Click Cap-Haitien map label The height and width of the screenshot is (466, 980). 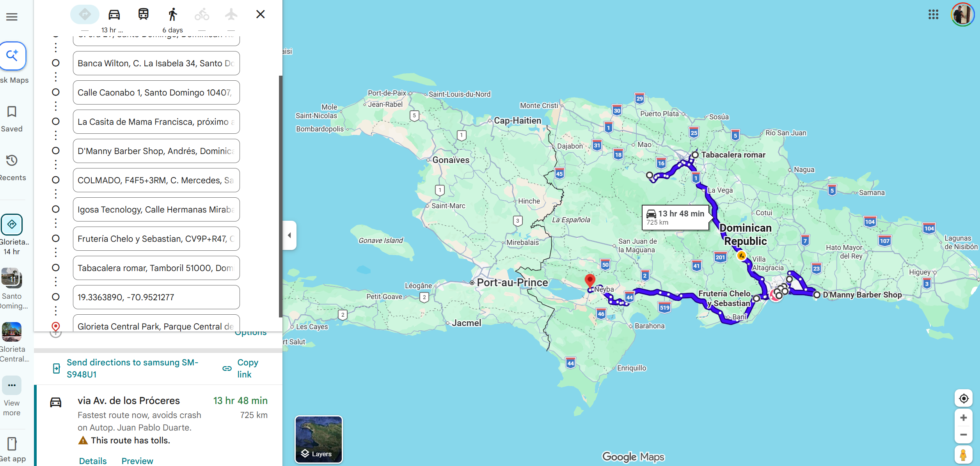coord(517,120)
